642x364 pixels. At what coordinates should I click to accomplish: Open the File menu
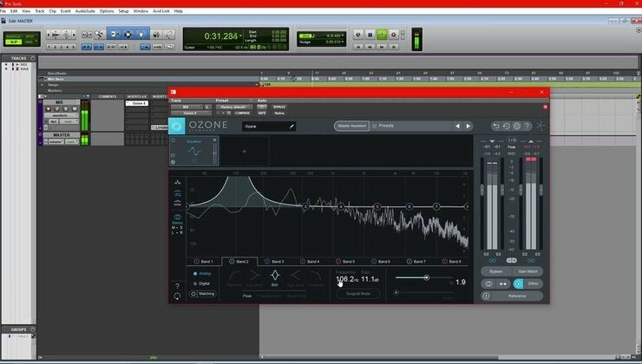click(x=3, y=11)
